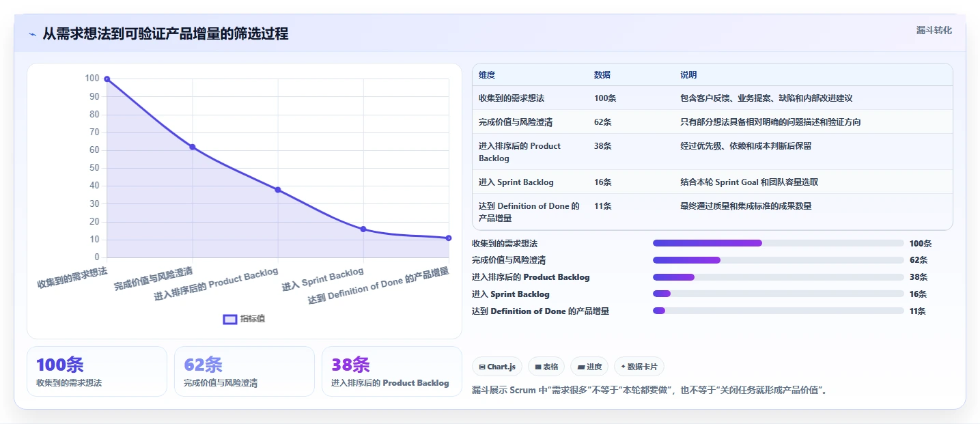
Task: Click description 包含客户反馈、业务提案、缺陷和内部改进建议
Action: (766, 98)
